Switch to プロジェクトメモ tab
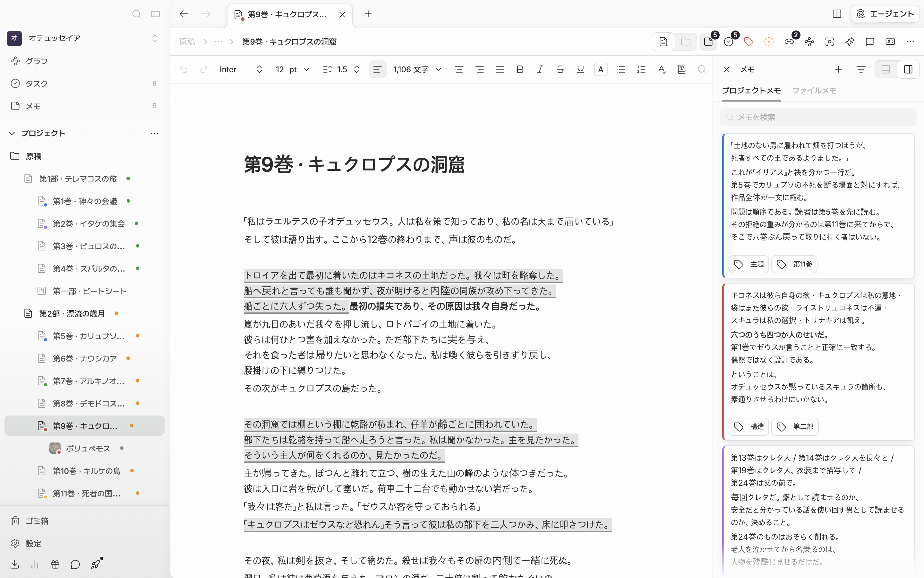924x578 pixels. [751, 91]
